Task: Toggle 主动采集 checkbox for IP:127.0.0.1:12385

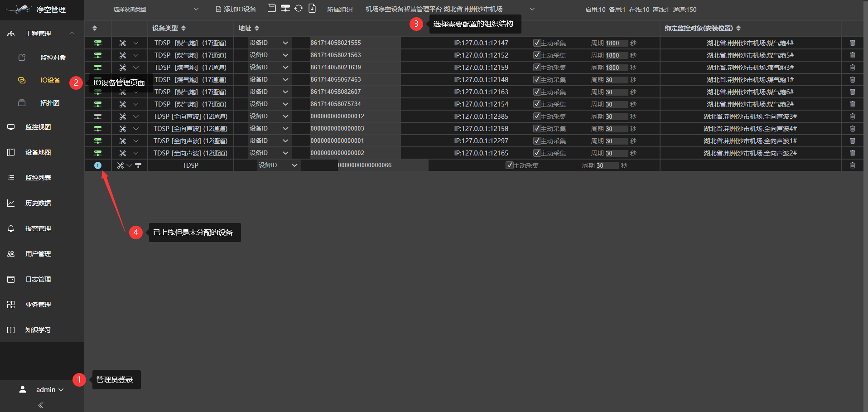Action: point(537,116)
